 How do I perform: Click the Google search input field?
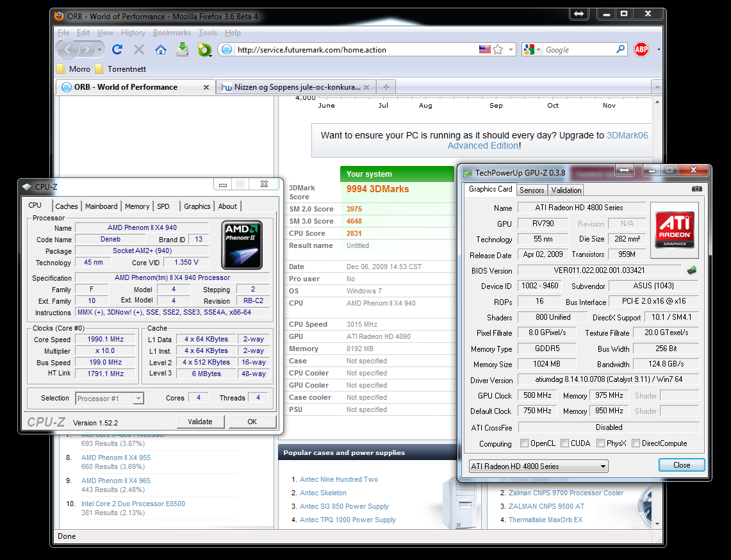(578, 49)
